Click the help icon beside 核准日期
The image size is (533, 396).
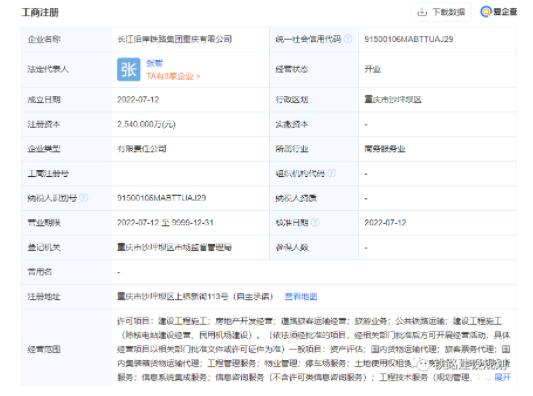click(x=315, y=222)
